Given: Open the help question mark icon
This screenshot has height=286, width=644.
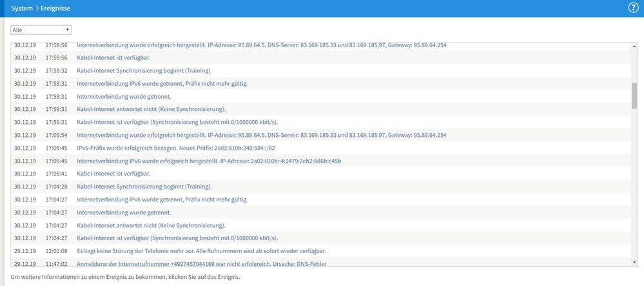Looking at the screenshot, I should tap(633, 8).
